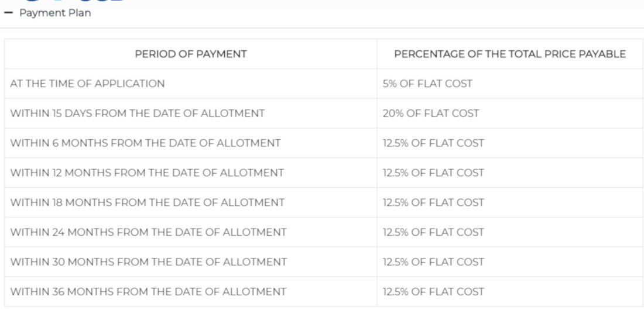
Task: Click the 12.5% cell in the 6 months row
Action: 433,143
